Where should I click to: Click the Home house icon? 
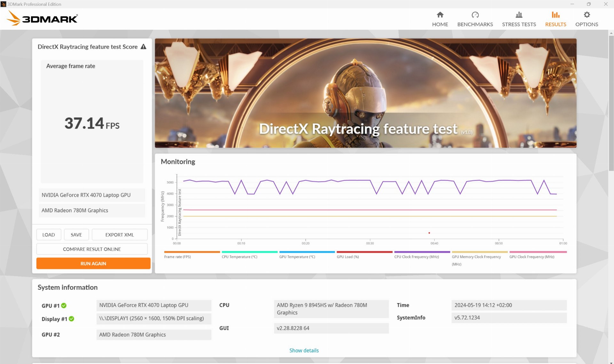(x=440, y=15)
